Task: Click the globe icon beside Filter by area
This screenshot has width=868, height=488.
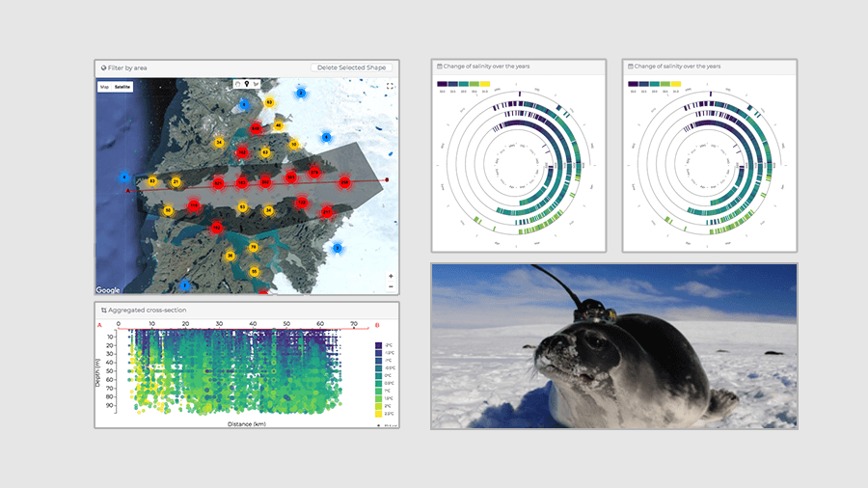Action: click(x=103, y=68)
